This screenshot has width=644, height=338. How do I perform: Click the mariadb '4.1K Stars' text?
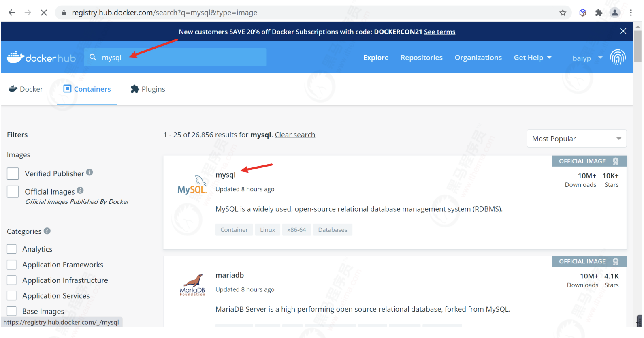click(x=612, y=280)
